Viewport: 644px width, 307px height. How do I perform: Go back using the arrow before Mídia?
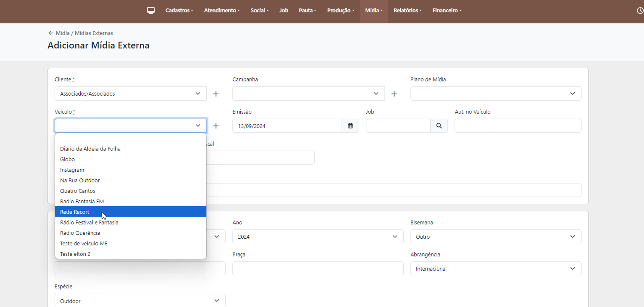click(51, 33)
